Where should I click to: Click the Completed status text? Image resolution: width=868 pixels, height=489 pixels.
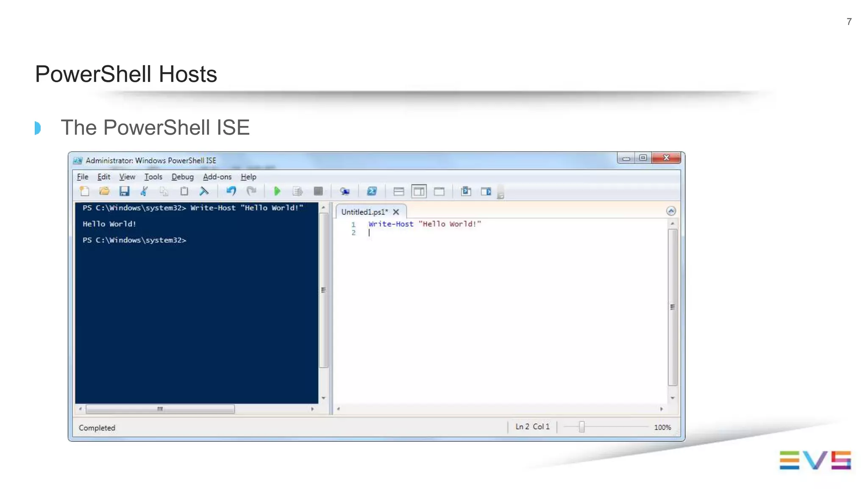pyautogui.click(x=97, y=428)
